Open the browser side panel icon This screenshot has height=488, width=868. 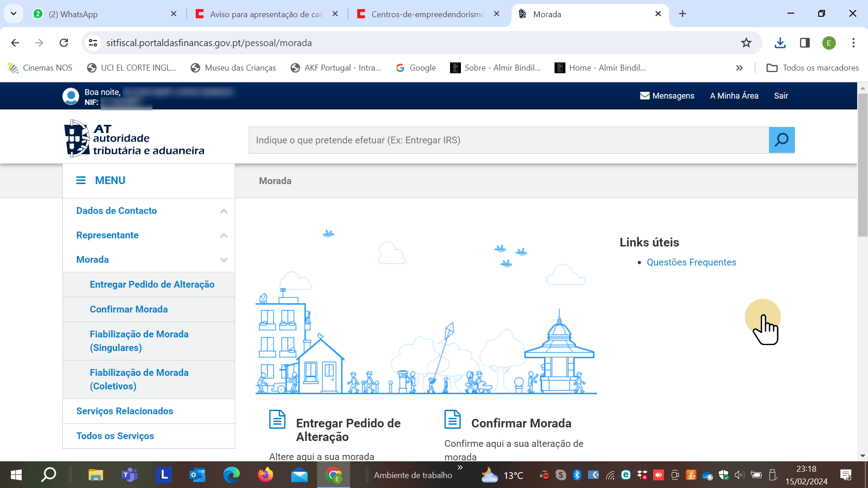pos(804,43)
